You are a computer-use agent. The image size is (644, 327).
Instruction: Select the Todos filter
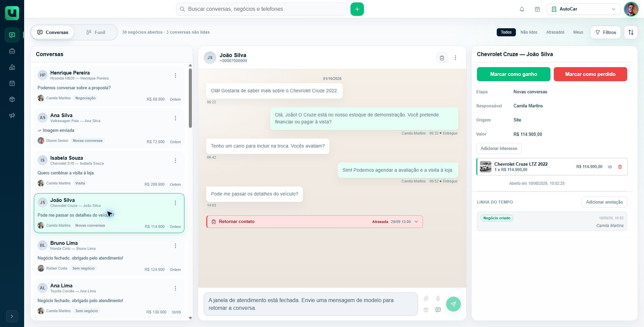tap(506, 32)
